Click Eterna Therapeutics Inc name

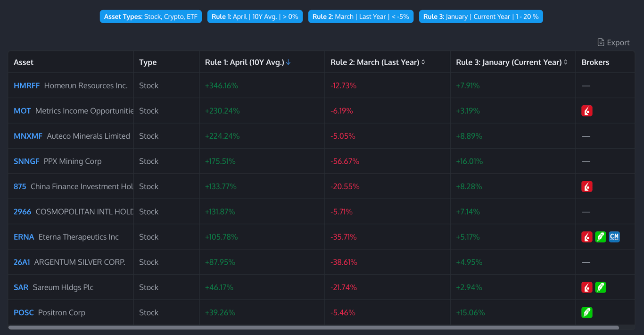79,237
